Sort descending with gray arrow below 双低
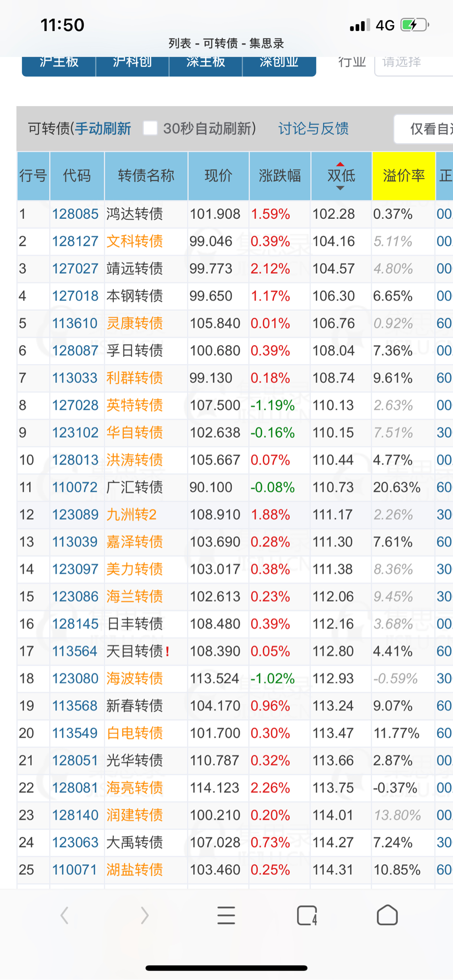This screenshot has width=453, height=980. 340,188
